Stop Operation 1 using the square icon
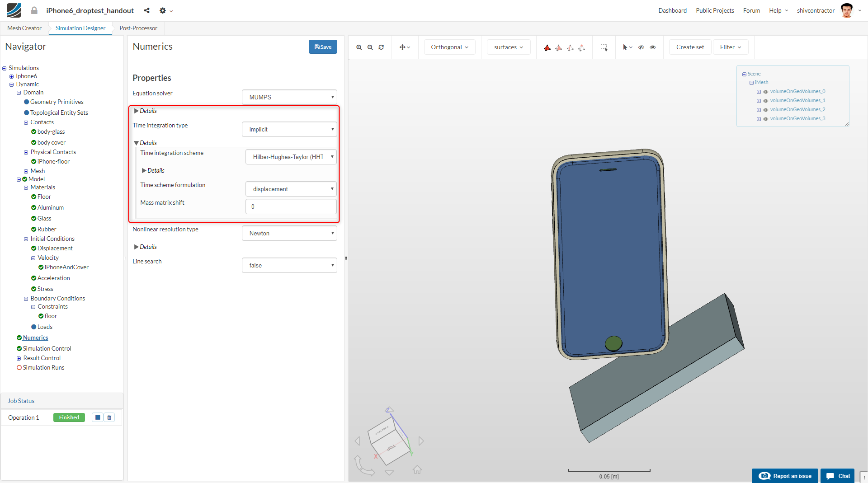The height and width of the screenshot is (483, 868). pos(98,417)
